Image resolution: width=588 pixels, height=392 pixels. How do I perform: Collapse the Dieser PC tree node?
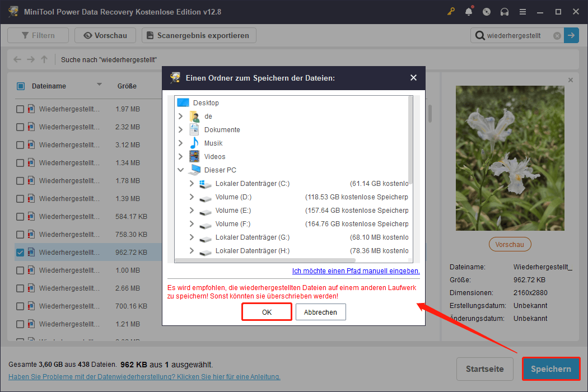pos(180,169)
